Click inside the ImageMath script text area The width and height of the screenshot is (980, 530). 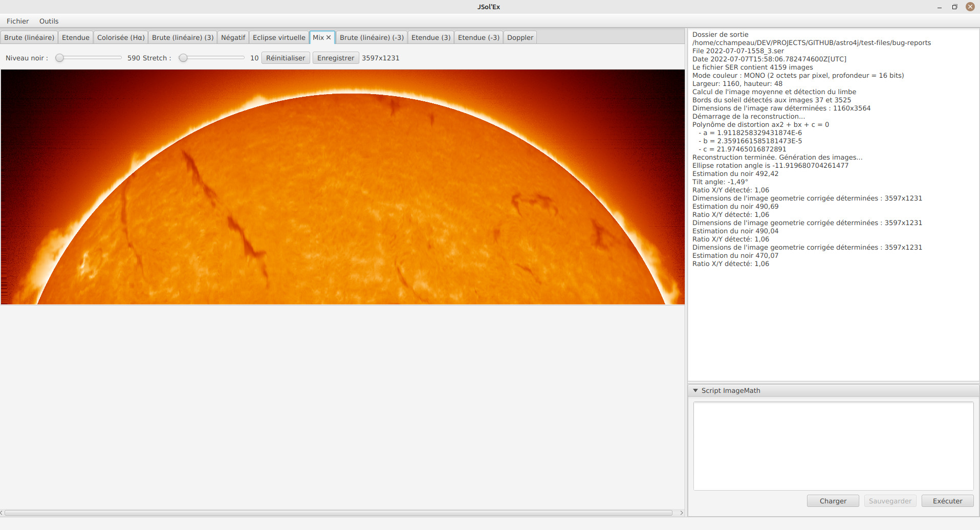pyautogui.click(x=833, y=446)
